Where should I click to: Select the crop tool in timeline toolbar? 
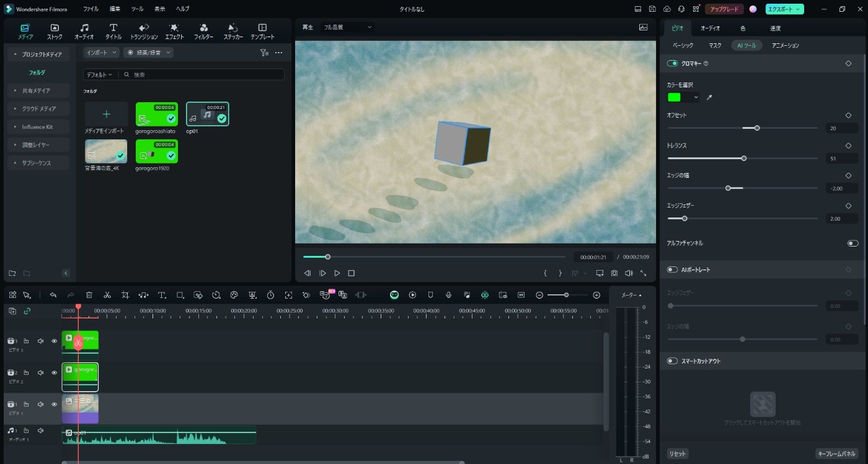[125, 295]
